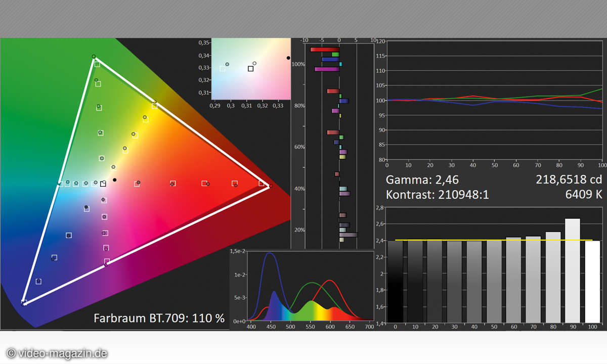Click the '0,34' label on white point inset
Image resolution: width=607 pixels, height=364 pixels.
point(203,55)
